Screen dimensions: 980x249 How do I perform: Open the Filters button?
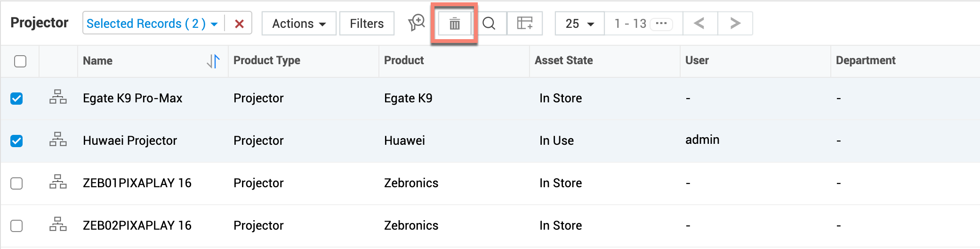point(367,24)
